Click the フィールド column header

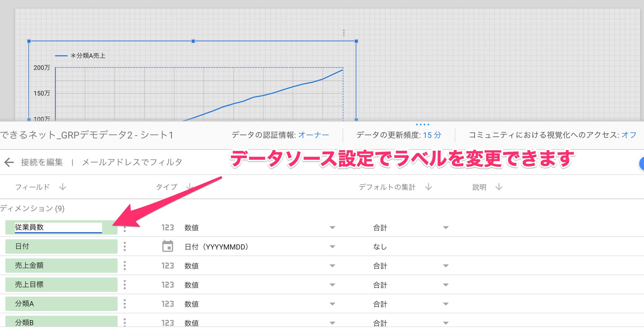click(x=32, y=187)
